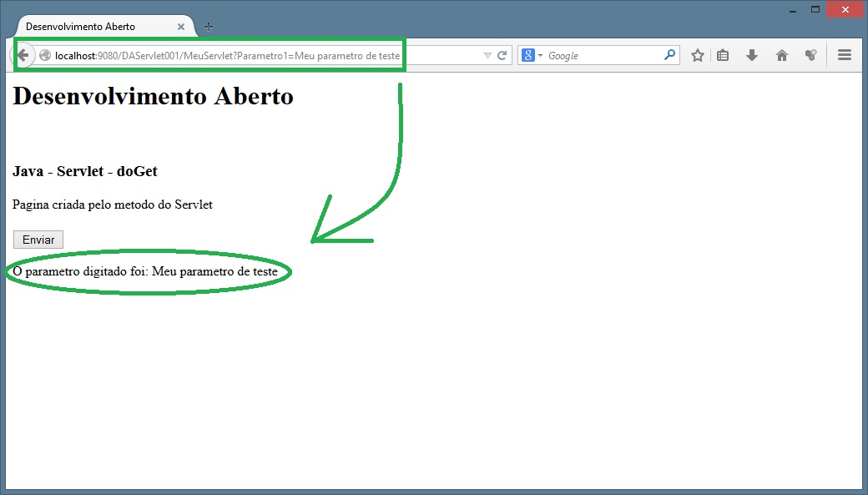The width and height of the screenshot is (868, 495).
Task: Click the globe site identity icon
Action: coord(45,56)
